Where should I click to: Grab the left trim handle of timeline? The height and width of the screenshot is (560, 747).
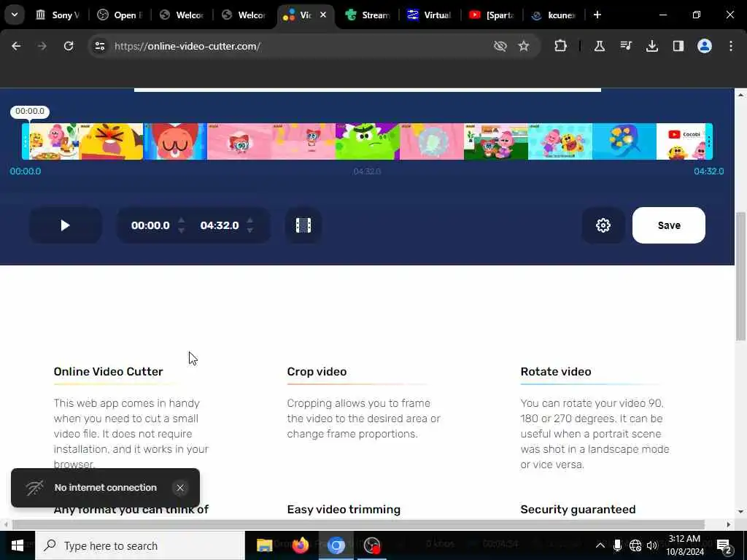[26, 141]
